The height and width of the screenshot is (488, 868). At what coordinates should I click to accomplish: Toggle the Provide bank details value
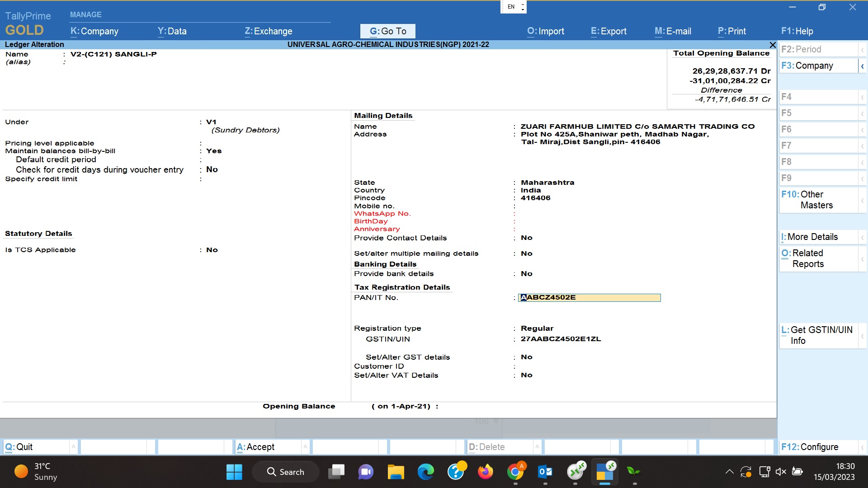point(527,274)
